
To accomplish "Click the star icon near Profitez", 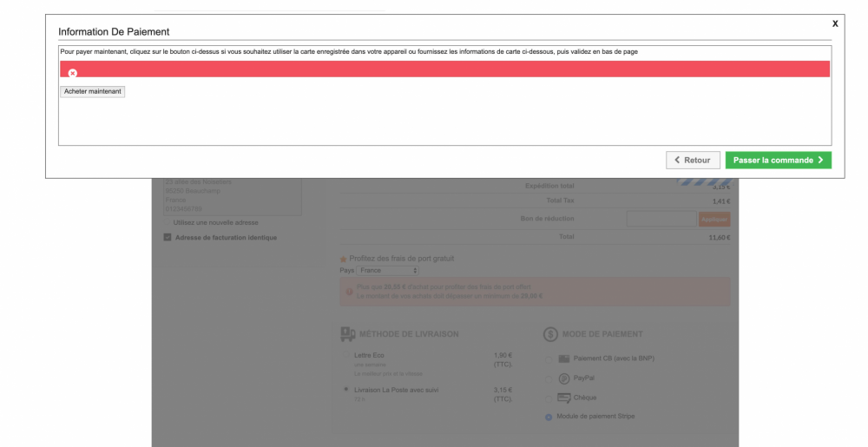I will tap(343, 259).
